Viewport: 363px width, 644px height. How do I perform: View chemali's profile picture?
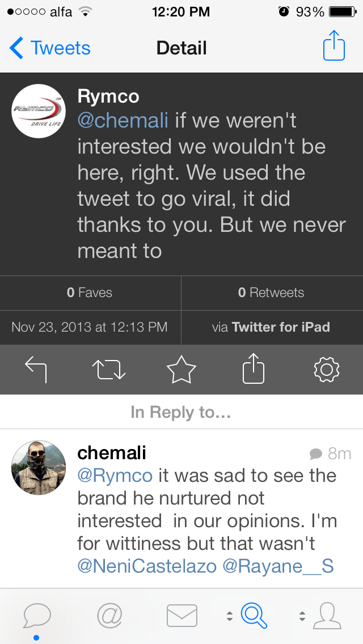39,467
